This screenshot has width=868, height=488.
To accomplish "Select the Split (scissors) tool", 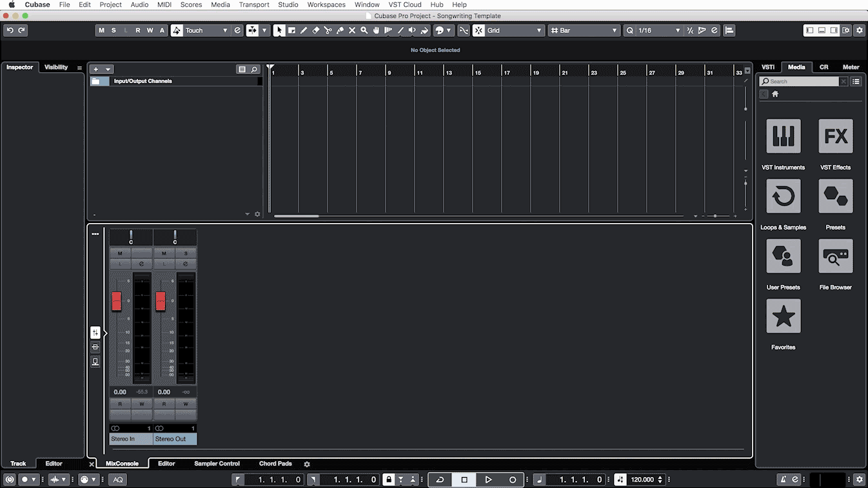I will (328, 30).
